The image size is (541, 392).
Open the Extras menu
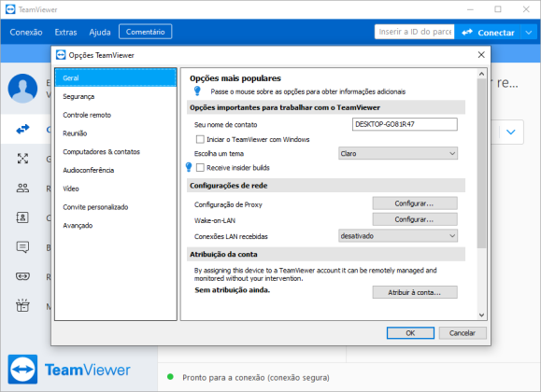(x=65, y=32)
